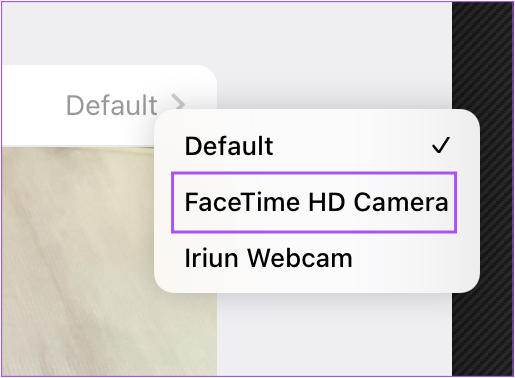
Task: Click the gray chevron icon after Default
Action: [178, 102]
